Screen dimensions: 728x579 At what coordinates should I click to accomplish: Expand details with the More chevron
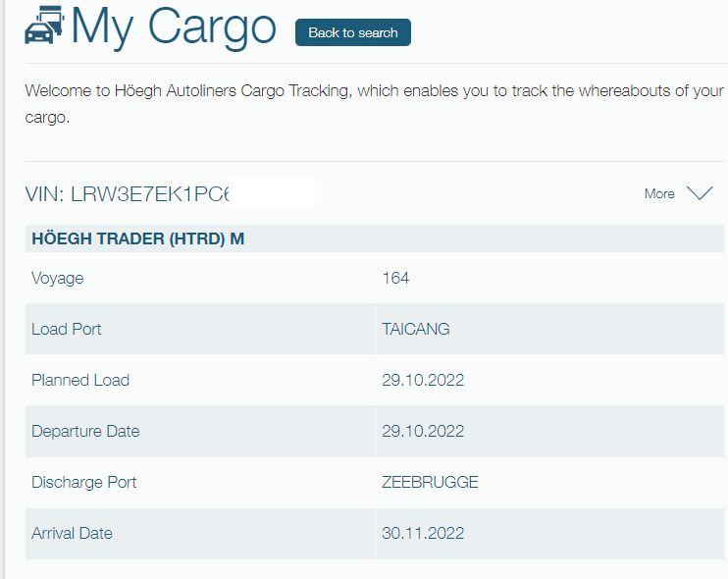click(x=700, y=193)
